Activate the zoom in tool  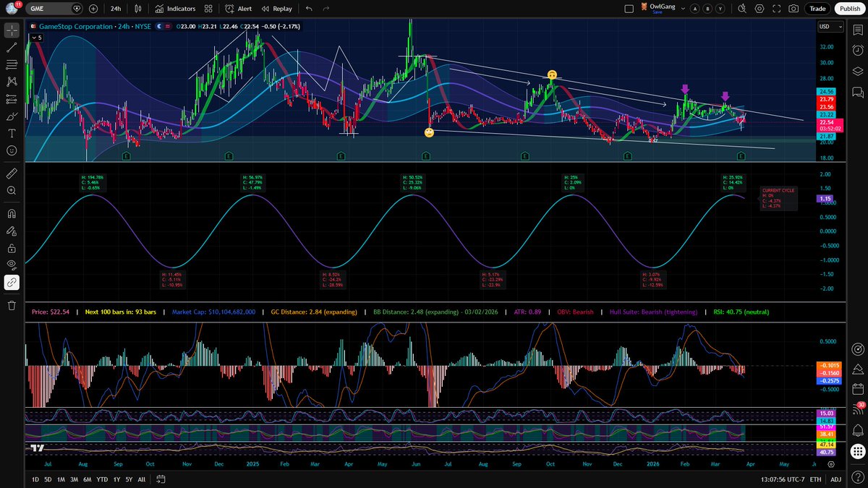[x=12, y=191]
